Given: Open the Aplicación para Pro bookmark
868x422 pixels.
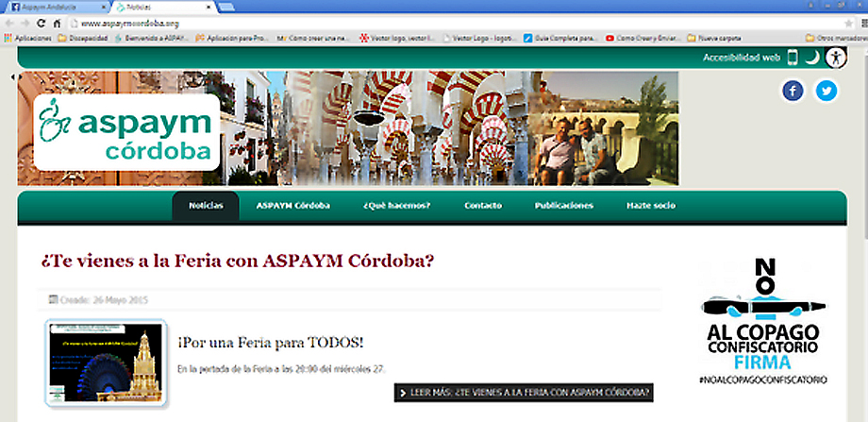Looking at the screenshot, I should click(231, 38).
